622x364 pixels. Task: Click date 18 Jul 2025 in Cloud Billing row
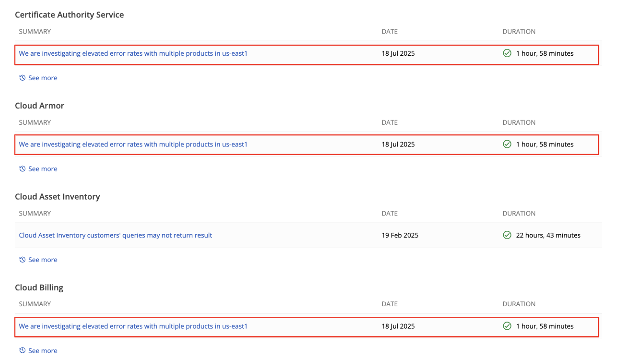[398, 326]
